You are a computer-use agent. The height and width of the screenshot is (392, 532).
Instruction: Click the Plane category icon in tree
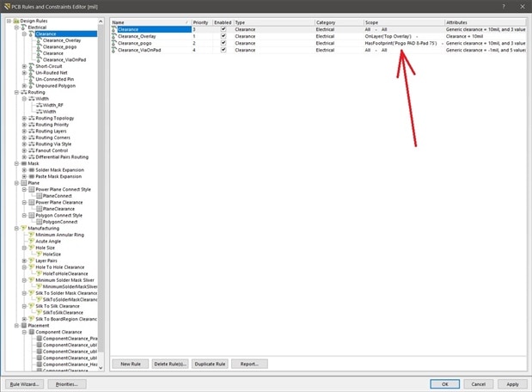(x=24, y=183)
